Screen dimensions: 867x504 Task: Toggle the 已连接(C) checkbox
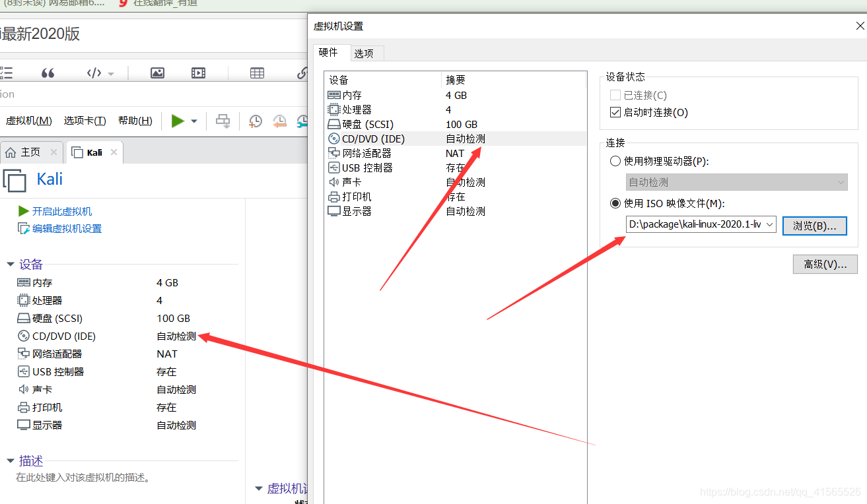tap(615, 96)
